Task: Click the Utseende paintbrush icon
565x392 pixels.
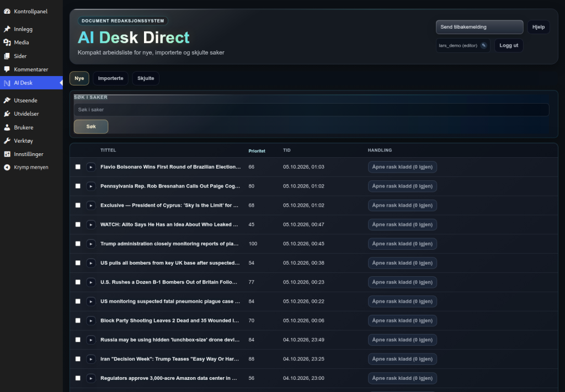Action: (x=7, y=100)
